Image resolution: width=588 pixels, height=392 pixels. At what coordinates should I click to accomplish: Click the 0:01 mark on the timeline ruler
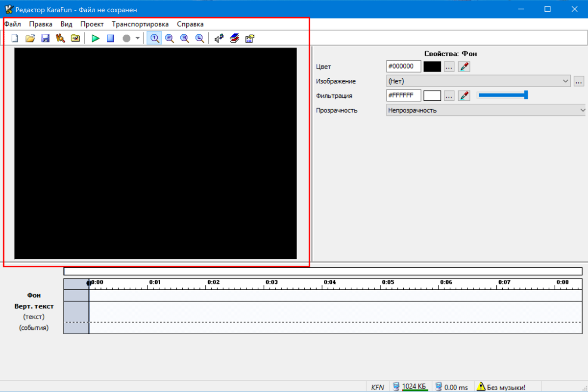155,282
